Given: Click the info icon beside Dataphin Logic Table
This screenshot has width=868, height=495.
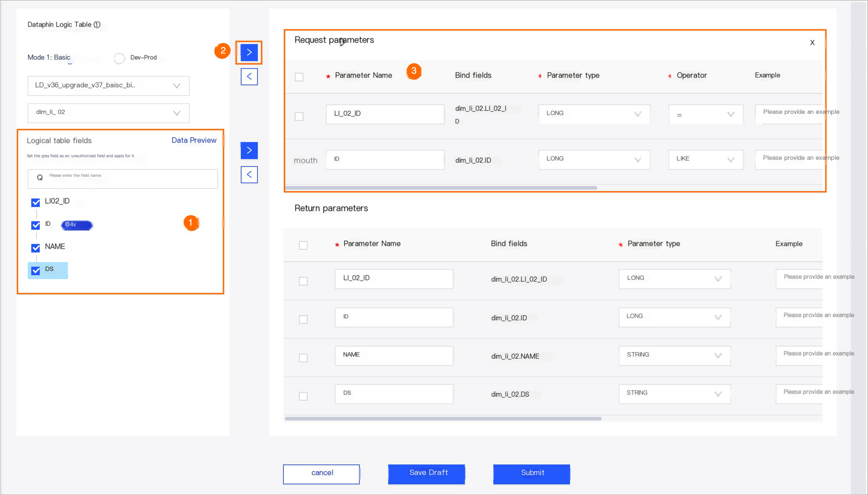Looking at the screenshot, I should point(97,25).
